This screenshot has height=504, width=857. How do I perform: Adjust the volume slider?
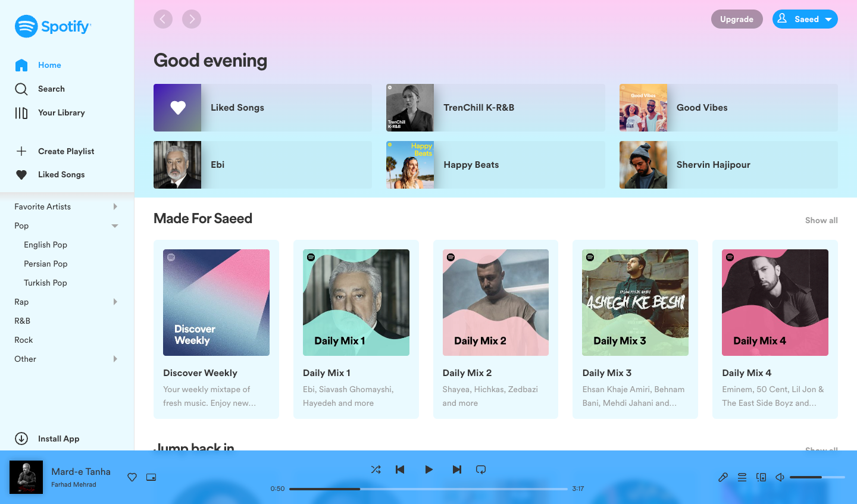[x=817, y=477]
